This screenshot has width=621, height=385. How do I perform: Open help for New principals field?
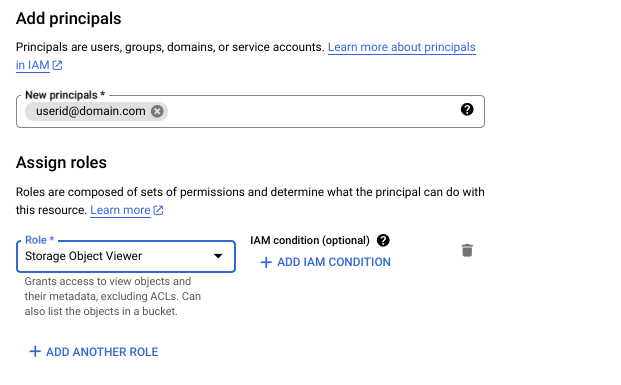(467, 109)
